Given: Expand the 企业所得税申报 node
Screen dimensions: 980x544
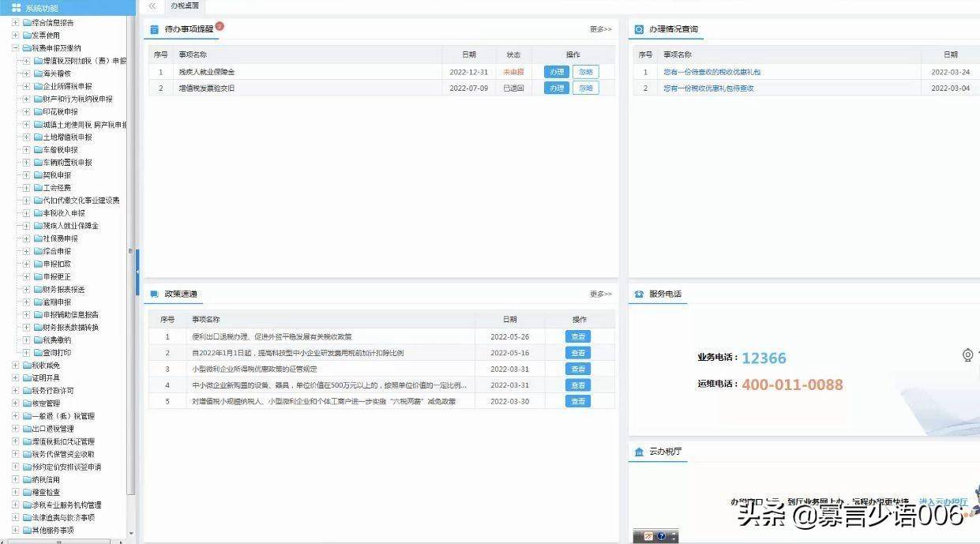Looking at the screenshot, I should click(x=26, y=86).
